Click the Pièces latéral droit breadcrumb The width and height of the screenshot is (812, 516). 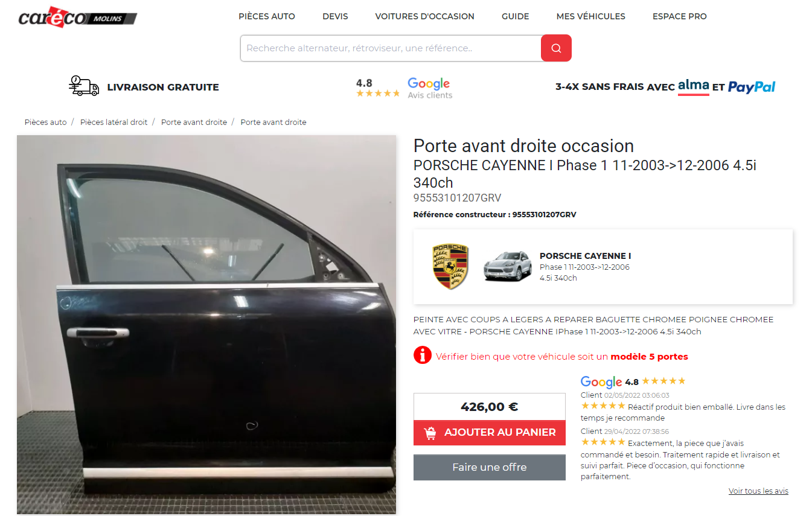point(113,122)
